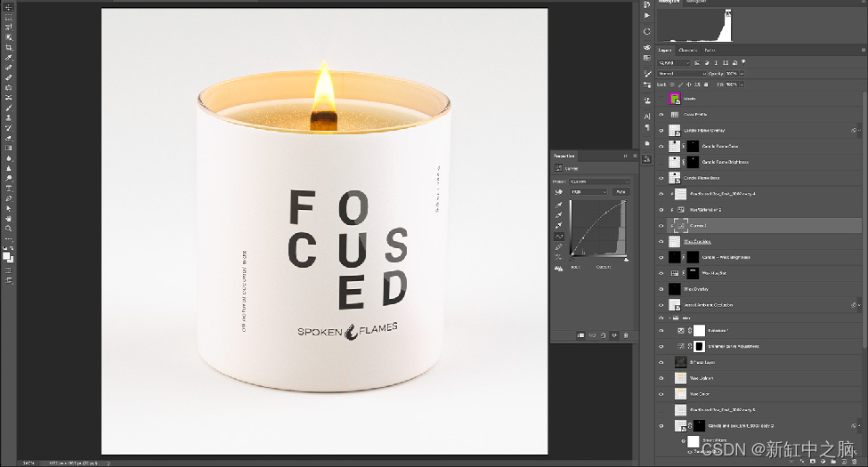Open the Opacity slider dropdown arrow
This screenshot has width=868, height=467.
point(742,74)
